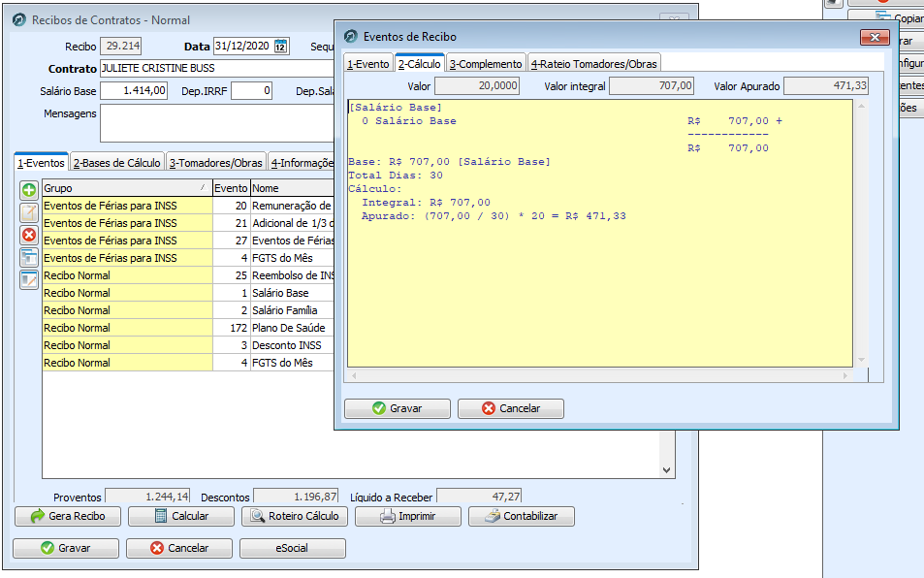Image resolution: width=924 pixels, height=578 pixels.
Task: Select the Desconto INSS event row
Action: click(188, 345)
